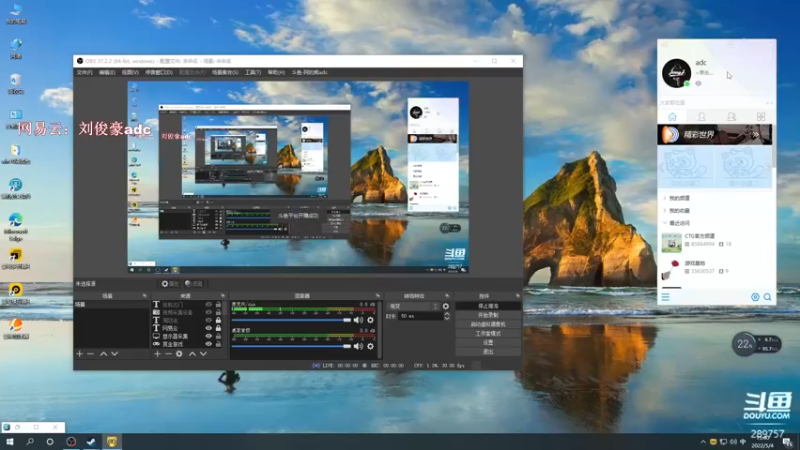800x450 pixels.
Task: Move scene down in Scenes panel
Action: click(x=115, y=354)
